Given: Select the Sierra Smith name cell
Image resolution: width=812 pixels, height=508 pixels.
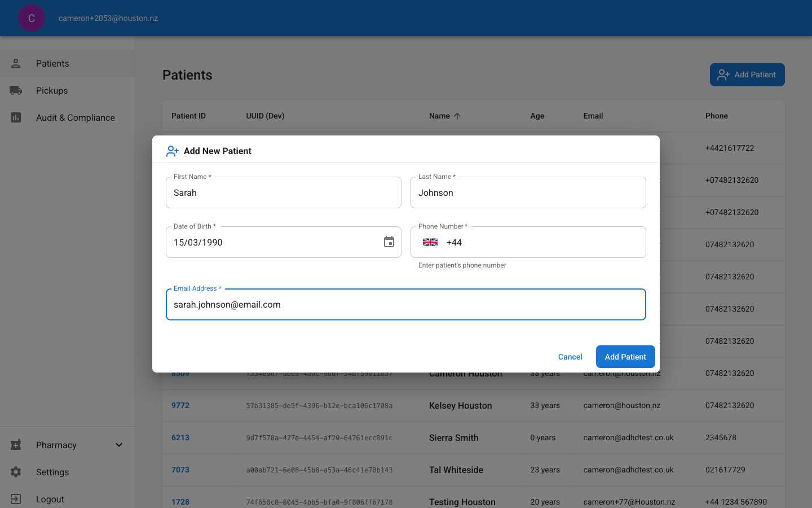Looking at the screenshot, I should (x=454, y=437).
